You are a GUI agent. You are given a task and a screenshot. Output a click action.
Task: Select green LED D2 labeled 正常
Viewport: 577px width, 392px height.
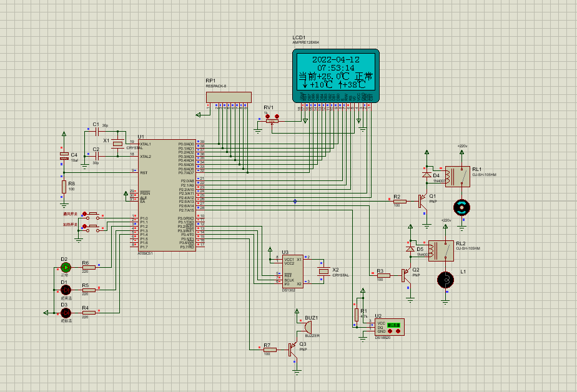[66, 267]
